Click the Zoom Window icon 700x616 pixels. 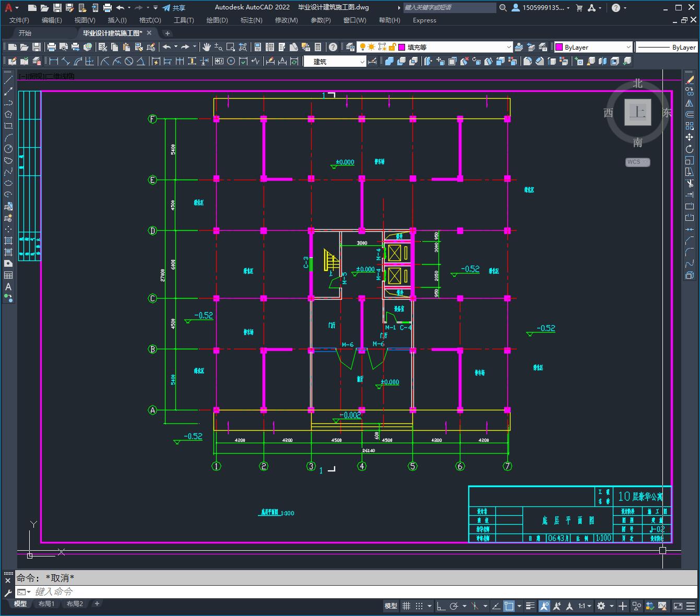230,47
